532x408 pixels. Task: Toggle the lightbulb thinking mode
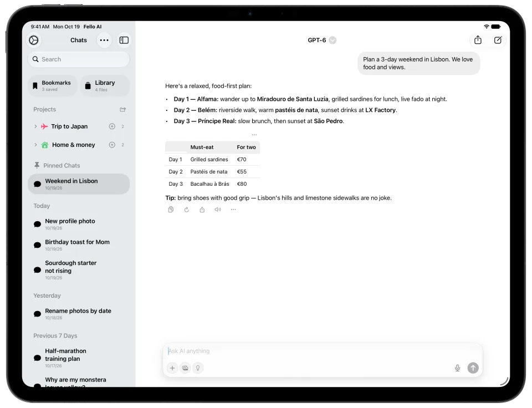198,368
